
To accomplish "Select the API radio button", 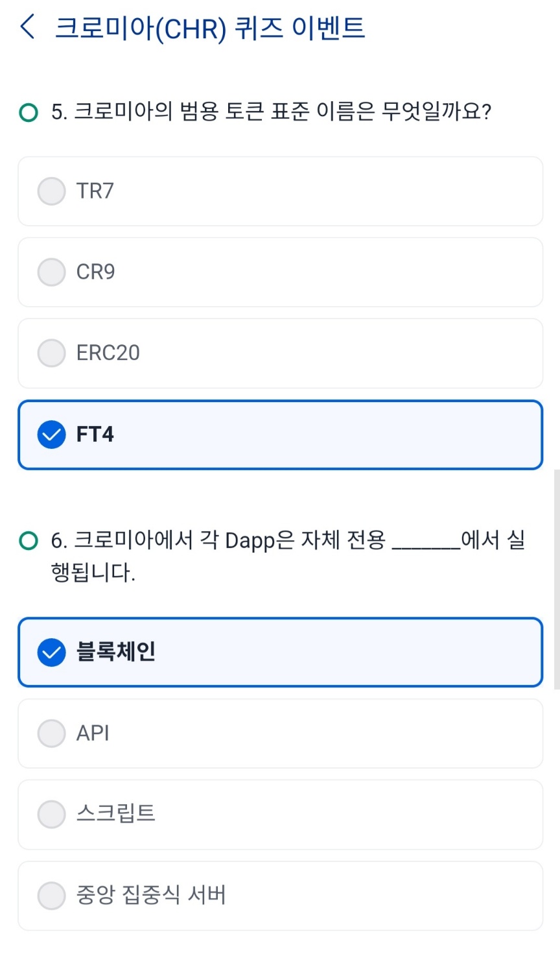I will (x=52, y=734).
